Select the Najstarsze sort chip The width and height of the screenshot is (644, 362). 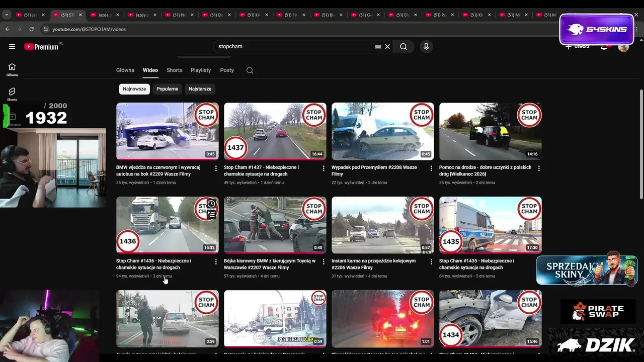click(200, 89)
